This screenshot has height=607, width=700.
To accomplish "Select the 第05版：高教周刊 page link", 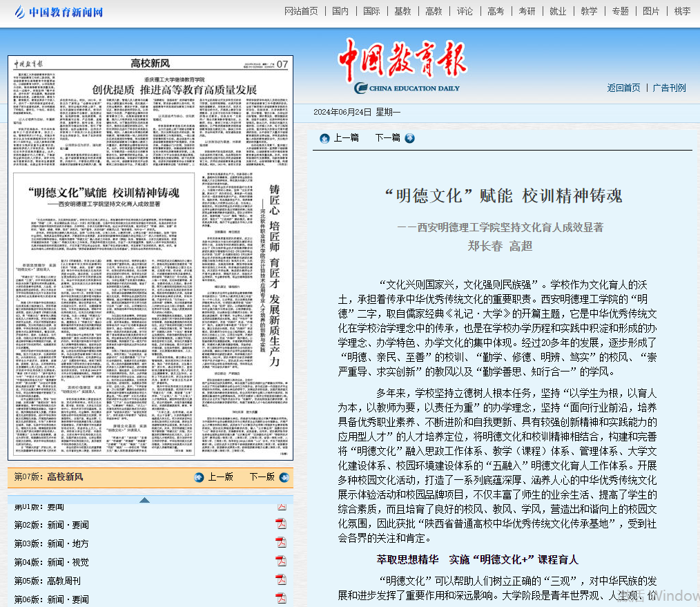I will [x=47, y=581].
